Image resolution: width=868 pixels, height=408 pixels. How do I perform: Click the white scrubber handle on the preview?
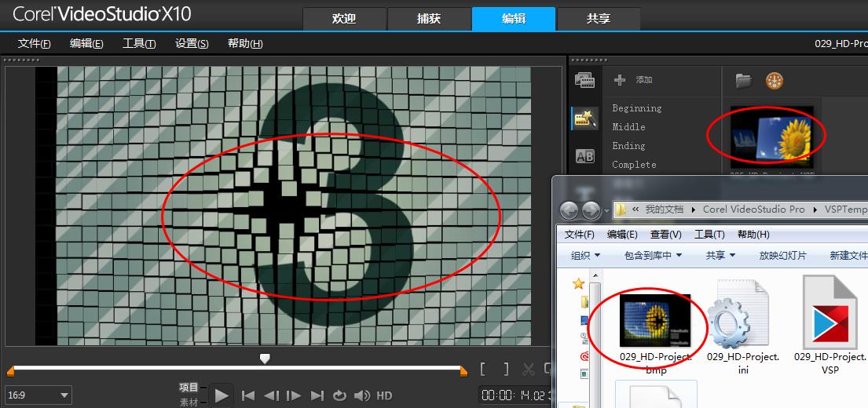266,359
